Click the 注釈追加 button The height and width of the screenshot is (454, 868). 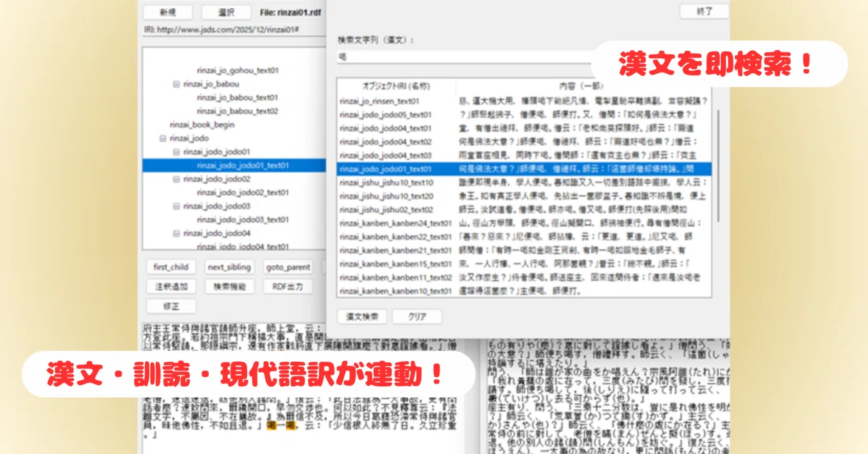[171, 287]
